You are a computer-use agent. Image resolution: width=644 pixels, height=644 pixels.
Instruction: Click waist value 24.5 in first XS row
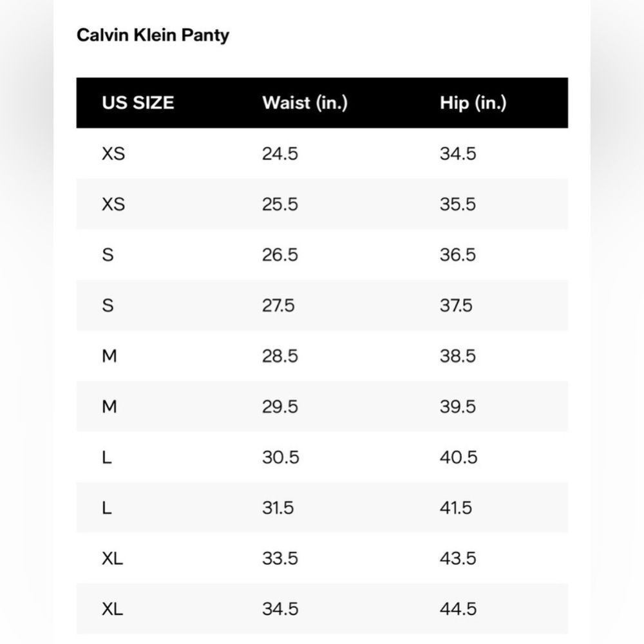point(280,154)
